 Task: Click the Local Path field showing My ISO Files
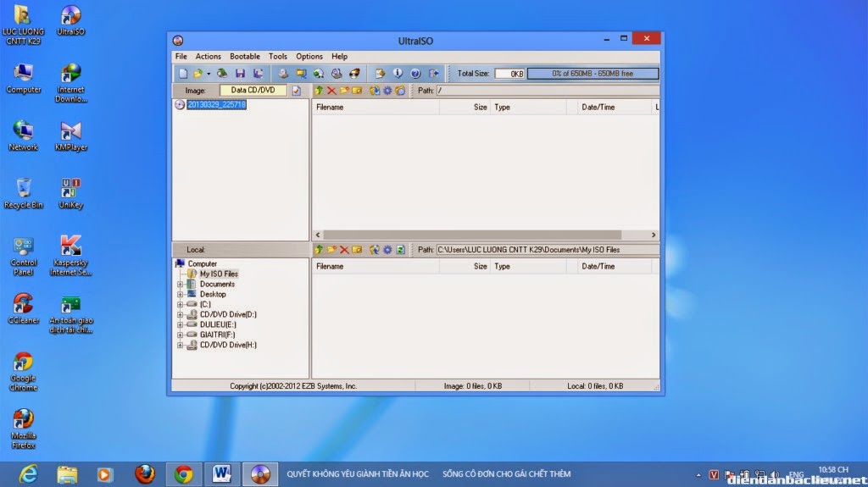548,250
